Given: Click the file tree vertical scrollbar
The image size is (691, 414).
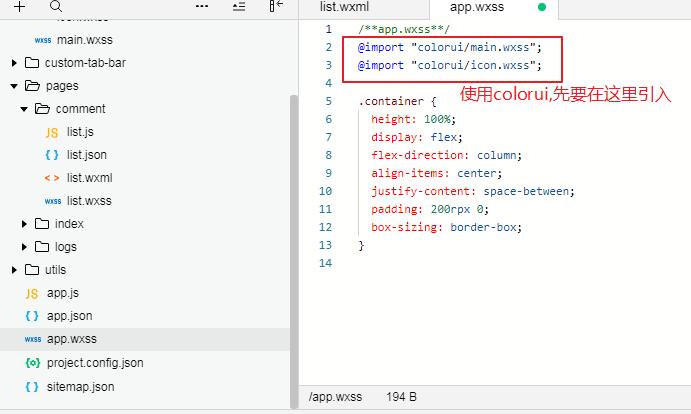Looking at the screenshot, I should 294,252.
